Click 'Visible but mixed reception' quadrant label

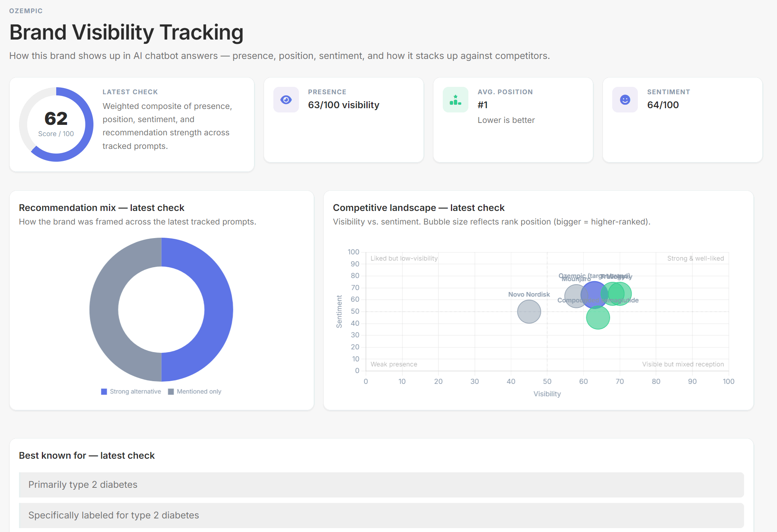pos(683,364)
